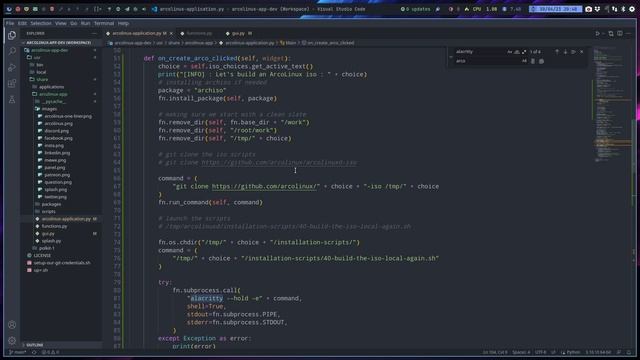Open the editor More Actions ellipsis
The image size is (640, 360).
click(x=629, y=33)
